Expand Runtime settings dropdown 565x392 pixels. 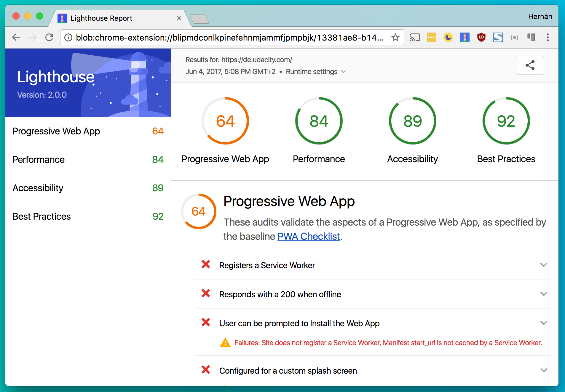pyautogui.click(x=315, y=72)
